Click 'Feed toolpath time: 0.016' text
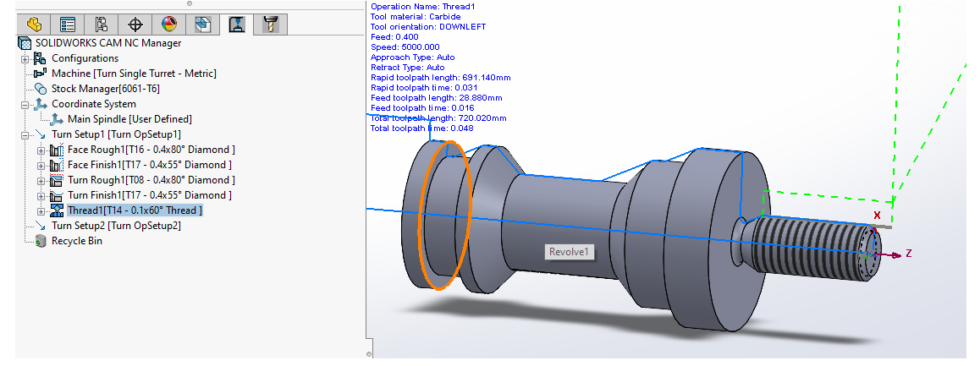Screen dimensions: 980x366 [422, 108]
